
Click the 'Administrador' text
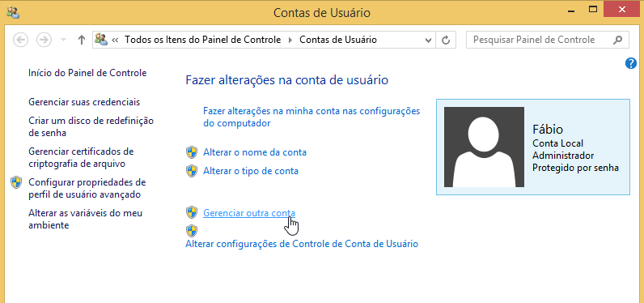tap(563, 156)
